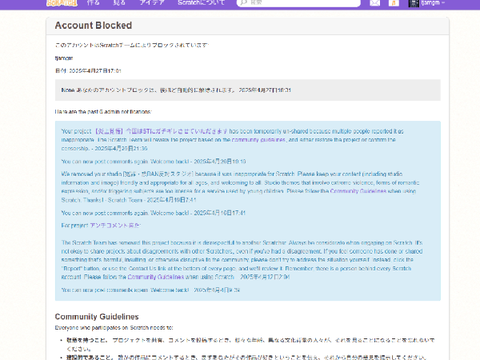Viewport: 480px width, 360px height.
Task: Click the blocked username under the notice
Action: click(x=64, y=58)
